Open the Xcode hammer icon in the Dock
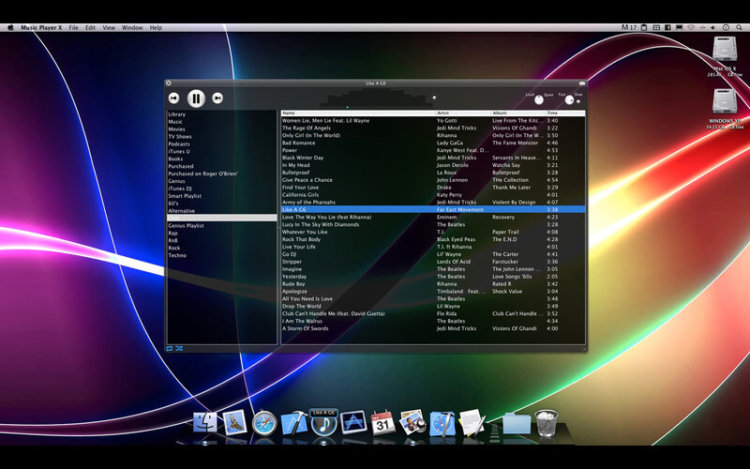The width and height of the screenshot is (750, 469). [x=294, y=423]
